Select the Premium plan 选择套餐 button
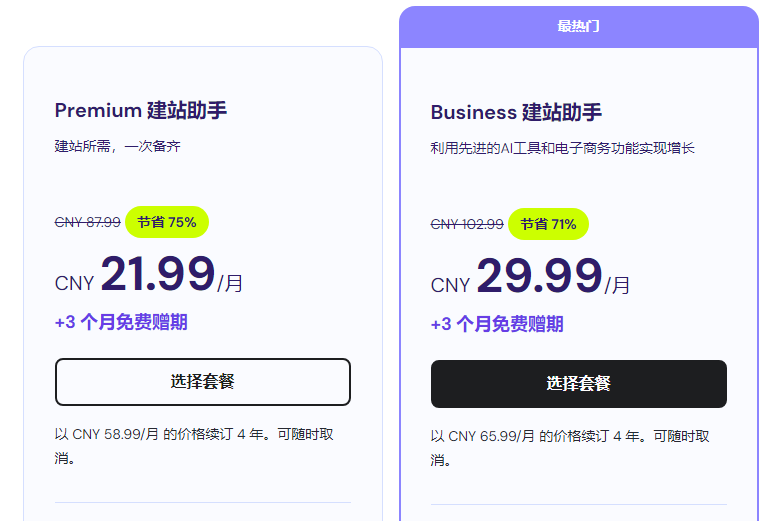Screen dimensions: 772x521 (x=202, y=382)
